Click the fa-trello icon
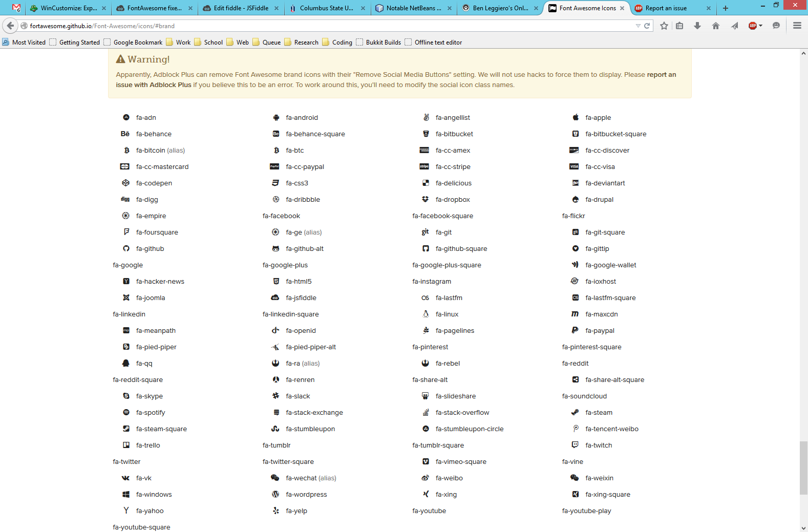The image size is (808, 532). [126, 445]
